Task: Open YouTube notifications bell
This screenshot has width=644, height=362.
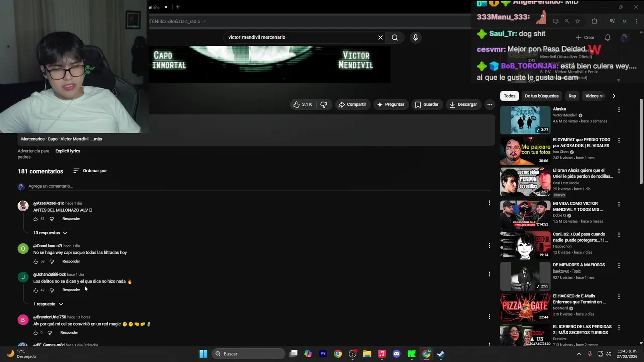Action: click(x=608, y=37)
